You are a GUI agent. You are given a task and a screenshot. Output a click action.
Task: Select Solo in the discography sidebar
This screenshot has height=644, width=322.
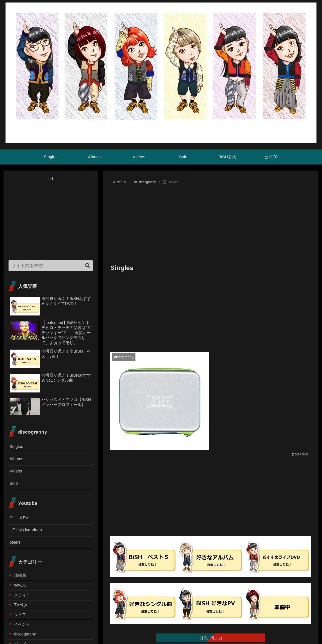pos(51,484)
